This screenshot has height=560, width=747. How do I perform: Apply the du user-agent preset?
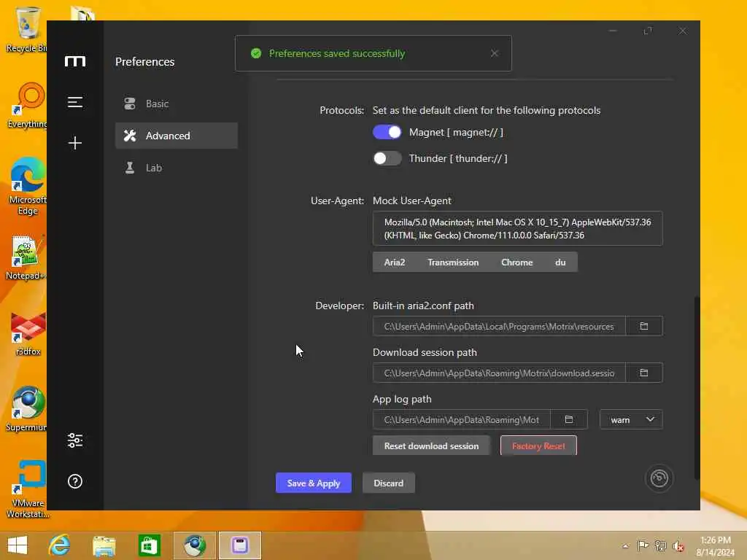click(x=560, y=262)
